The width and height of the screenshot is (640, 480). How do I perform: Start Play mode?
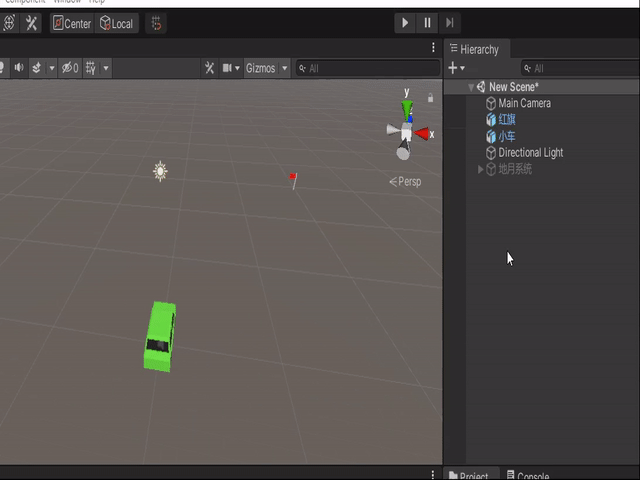pos(405,22)
